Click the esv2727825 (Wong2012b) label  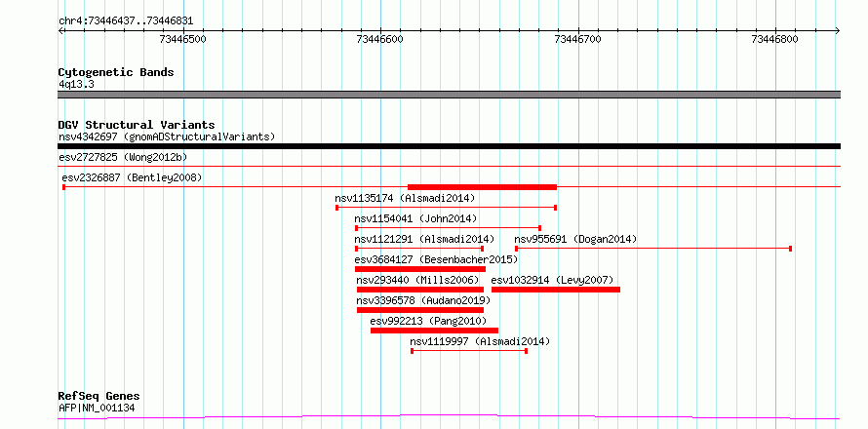(123, 157)
